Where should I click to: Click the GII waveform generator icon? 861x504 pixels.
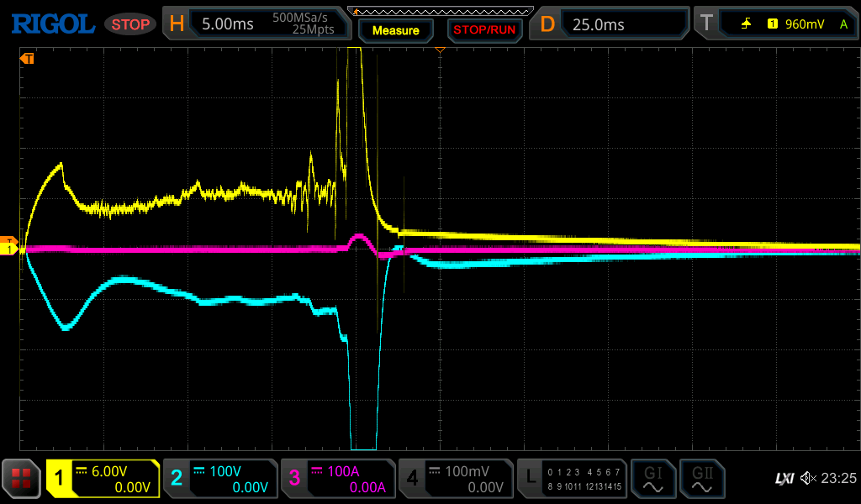click(700, 478)
